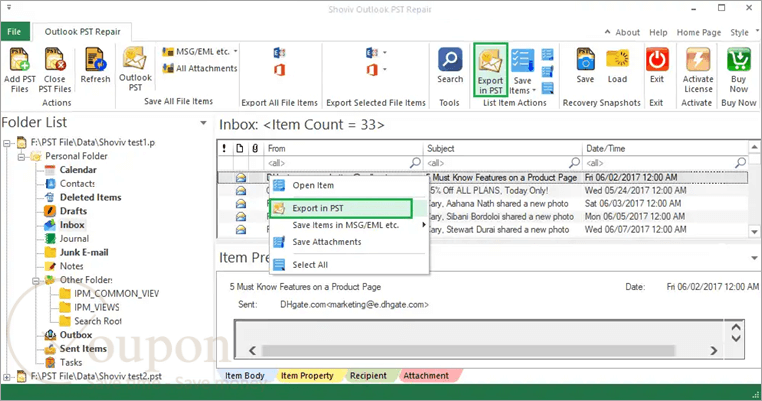
Task: Switch to the Item Body tab
Action: click(x=244, y=376)
